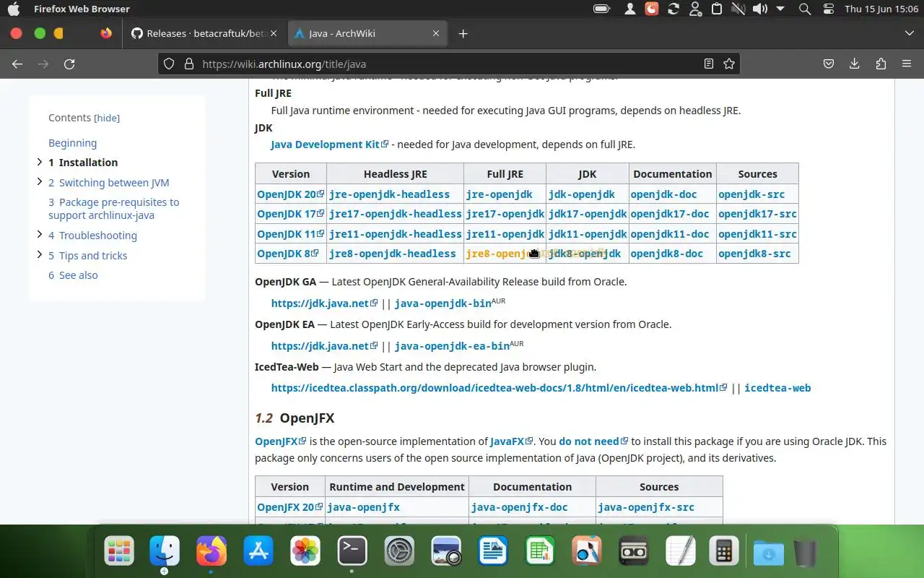Expand the Installation contents section
Screen dimensions: 924x578
point(40,162)
